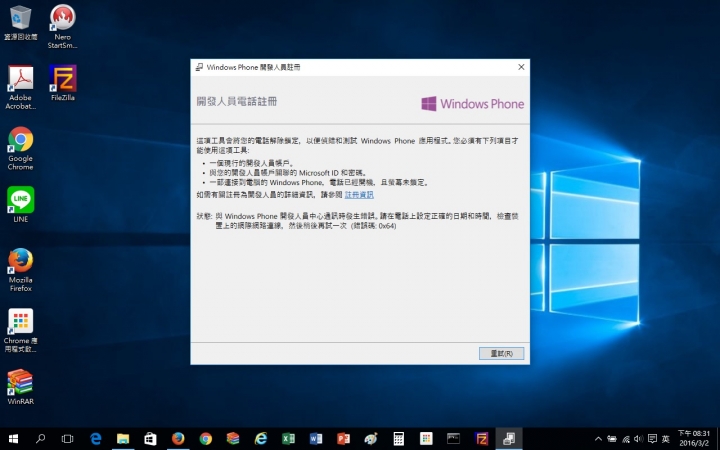Open FileZilla from the taskbar
Image resolution: width=720 pixels, height=450 pixels.
[481, 439]
